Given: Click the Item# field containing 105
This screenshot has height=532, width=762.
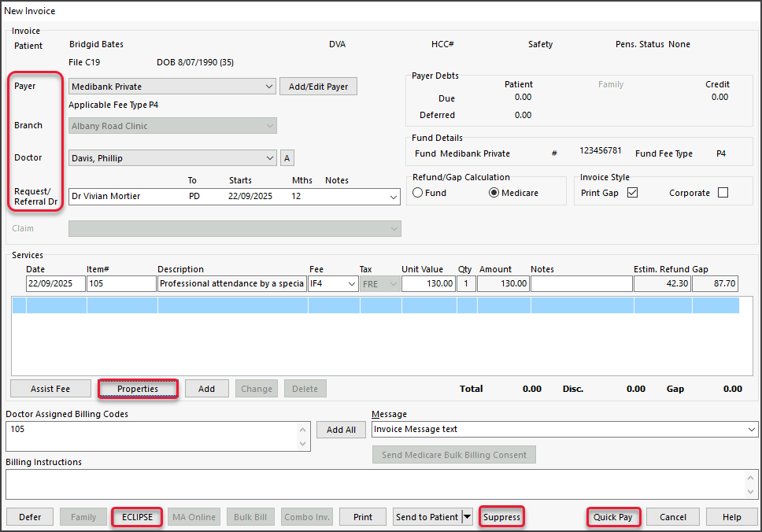Looking at the screenshot, I should [121, 284].
